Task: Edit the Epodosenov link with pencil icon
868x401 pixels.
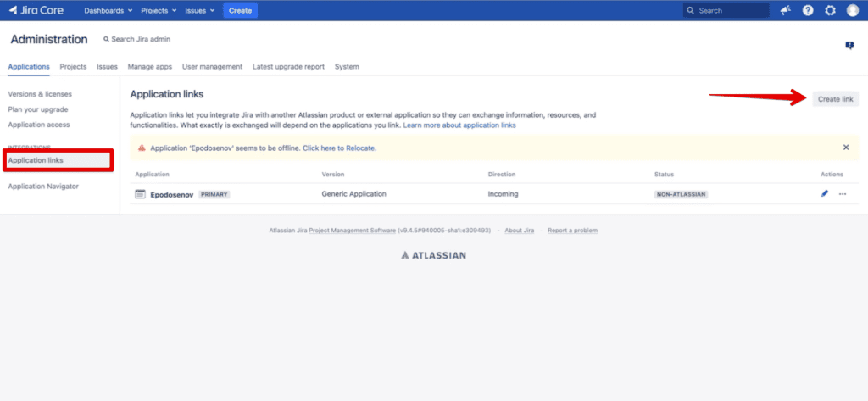Action: click(x=825, y=194)
